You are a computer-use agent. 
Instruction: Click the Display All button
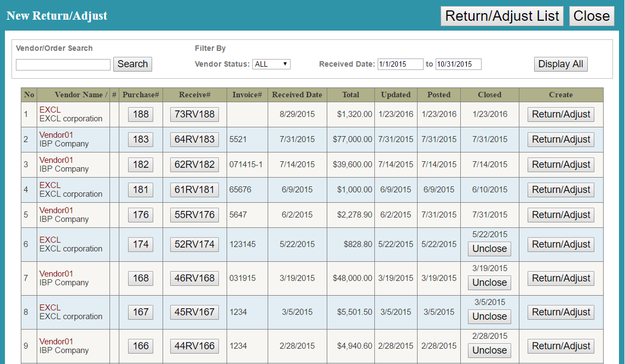[560, 64]
